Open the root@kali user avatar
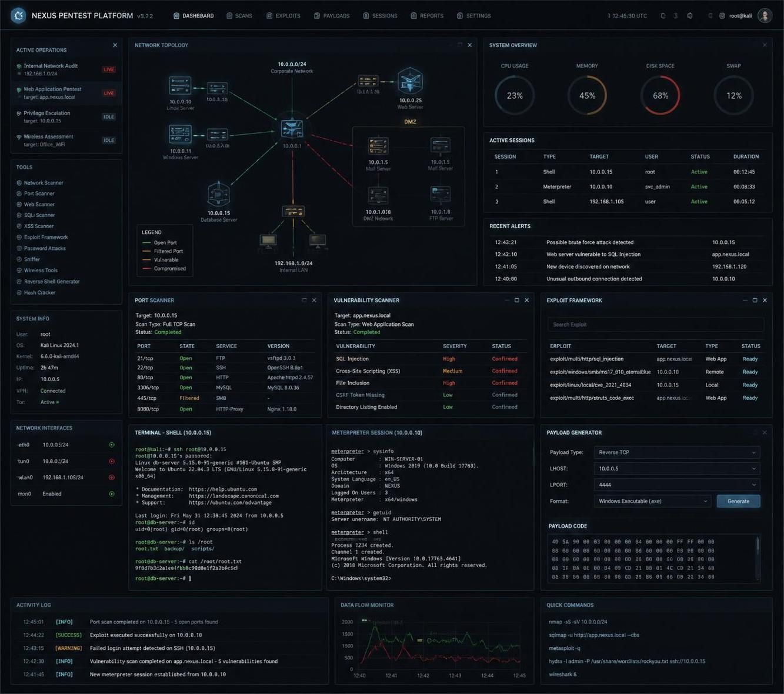Image resolution: width=784 pixels, height=694 pixels. 765,16
